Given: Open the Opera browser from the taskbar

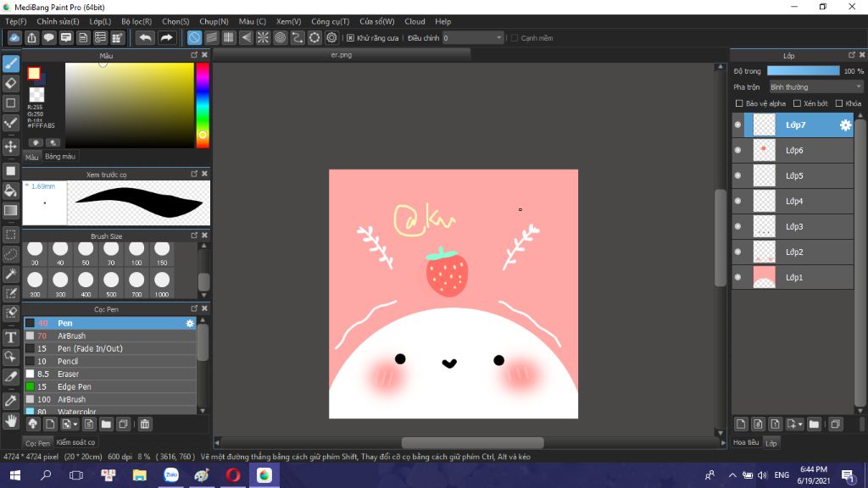Looking at the screenshot, I should 233,475.
